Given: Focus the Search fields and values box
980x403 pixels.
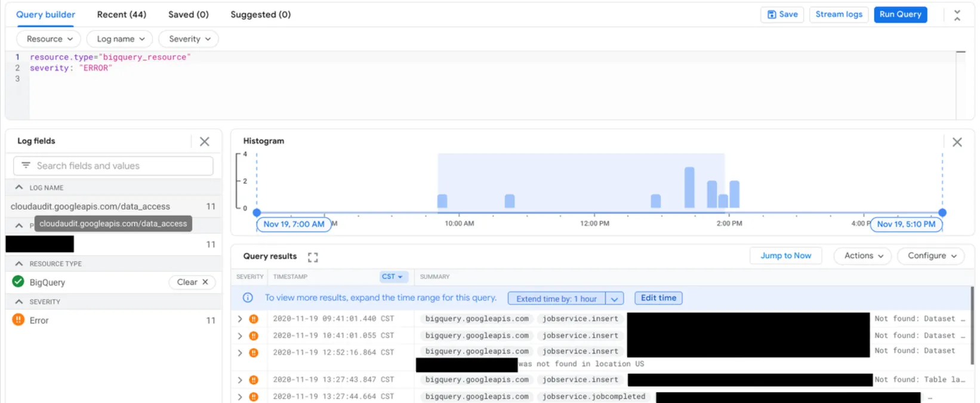Looking at the screenshot, I should (113, 166).
